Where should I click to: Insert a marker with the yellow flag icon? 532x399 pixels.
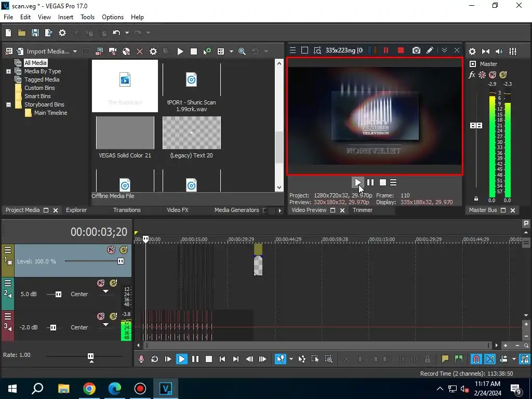click(x=445, y=359)
